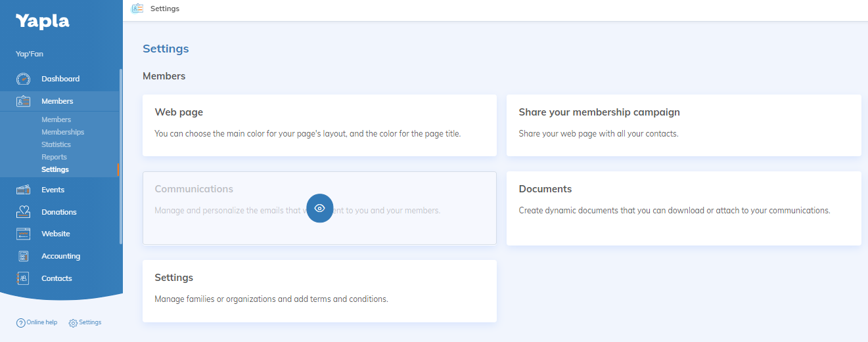Click the Members ID card icon
The image size is (868, 342).
[24, 101]
